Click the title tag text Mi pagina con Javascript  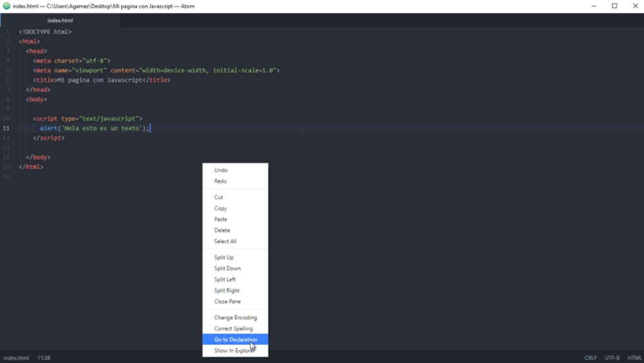100,80
